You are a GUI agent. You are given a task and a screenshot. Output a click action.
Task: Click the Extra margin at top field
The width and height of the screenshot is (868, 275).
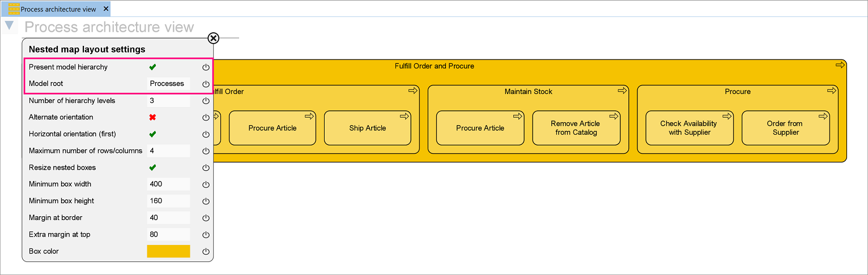click(168, 234)
